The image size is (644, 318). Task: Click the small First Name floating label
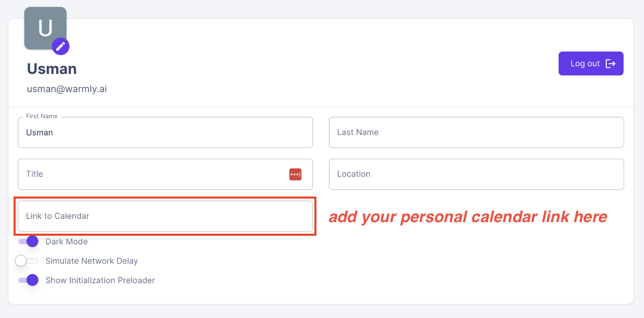tap(42, 116)
